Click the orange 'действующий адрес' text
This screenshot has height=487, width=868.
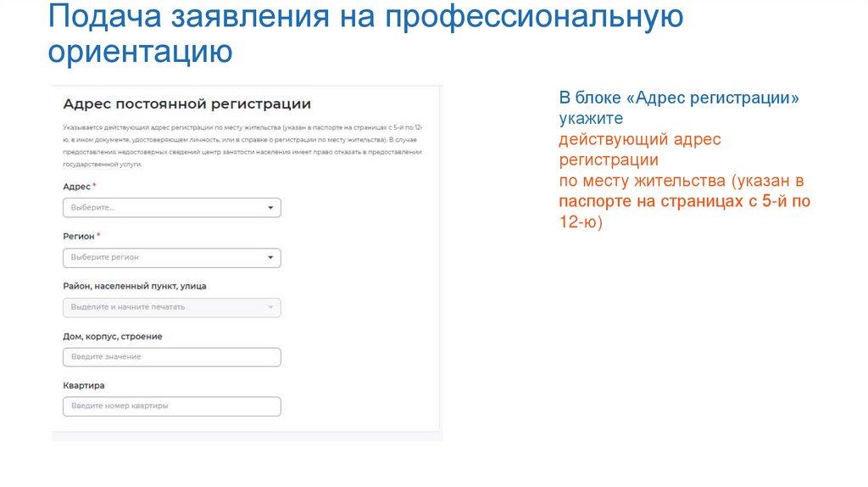coord(639,139)
